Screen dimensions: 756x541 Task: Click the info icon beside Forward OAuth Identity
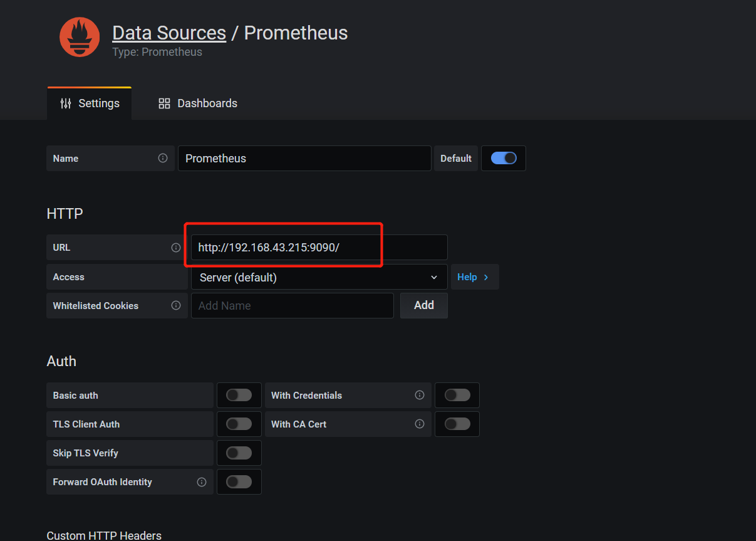point(202,482)
